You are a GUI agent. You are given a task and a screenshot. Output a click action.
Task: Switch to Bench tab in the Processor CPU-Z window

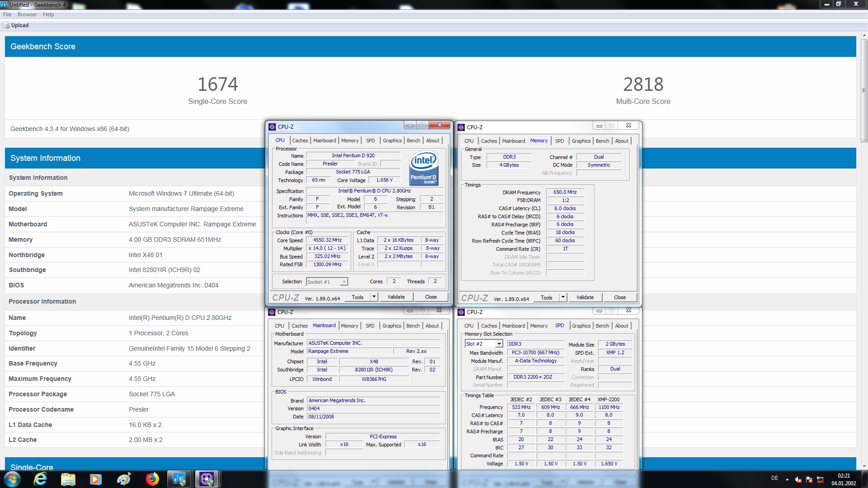[413, 141]
